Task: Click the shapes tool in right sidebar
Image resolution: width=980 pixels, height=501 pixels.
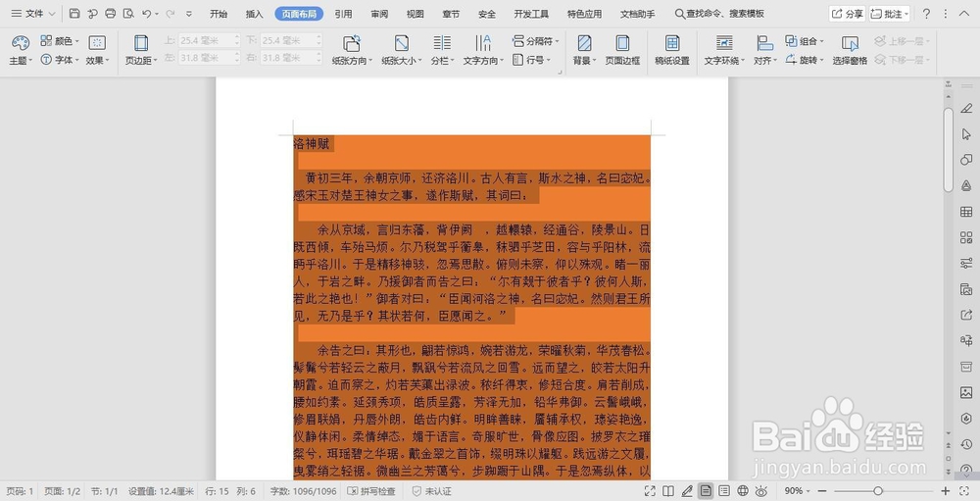Action: pyautogui.click(x=966, y=160)
